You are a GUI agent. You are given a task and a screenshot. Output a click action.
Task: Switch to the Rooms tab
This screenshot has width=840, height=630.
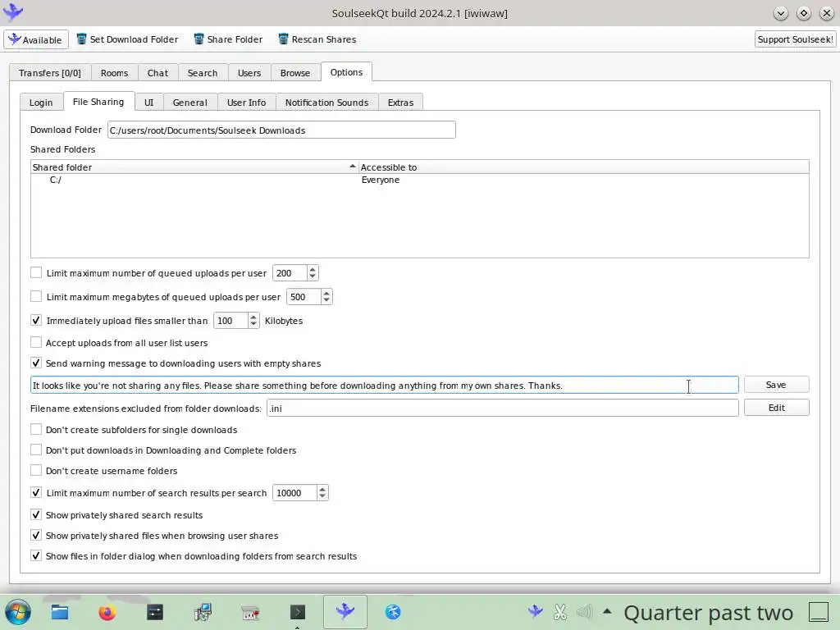pos(115,73)
